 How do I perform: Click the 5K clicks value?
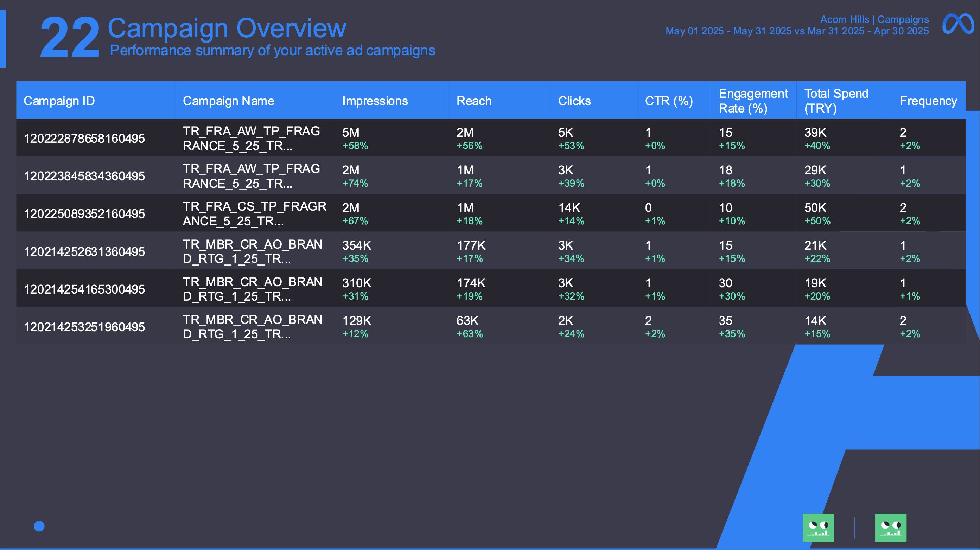click(x=566, y=132)
